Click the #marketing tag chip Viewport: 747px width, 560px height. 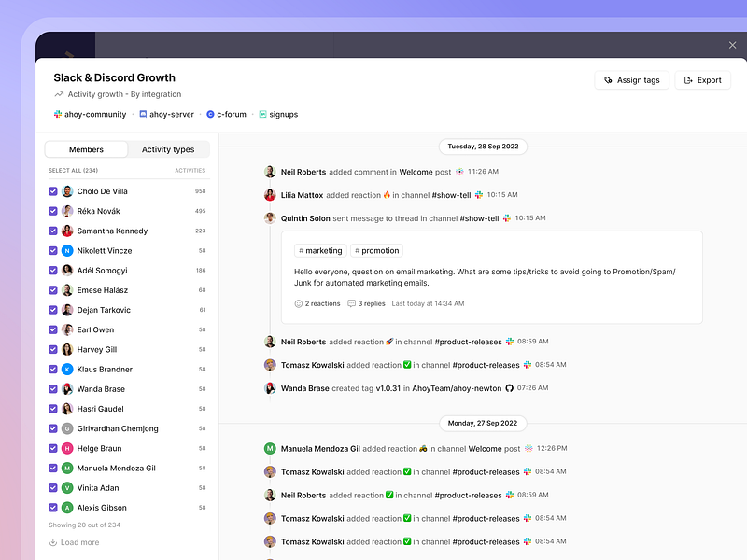pos(320,250)
